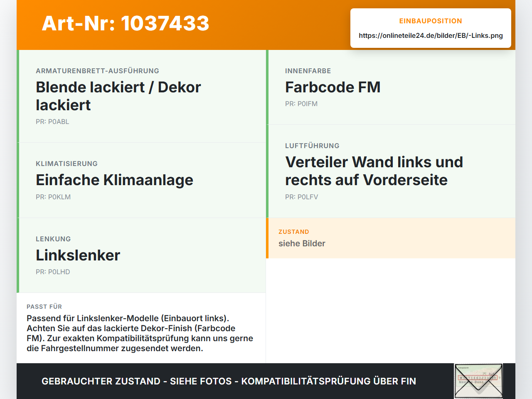Click the siehe Bilder condition text
The height and width of the screenshot is (399, 532).
tap(302, 243)
